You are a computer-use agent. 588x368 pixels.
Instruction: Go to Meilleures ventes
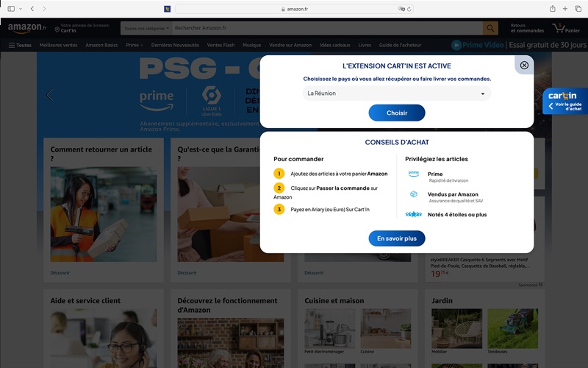[59, 45]
